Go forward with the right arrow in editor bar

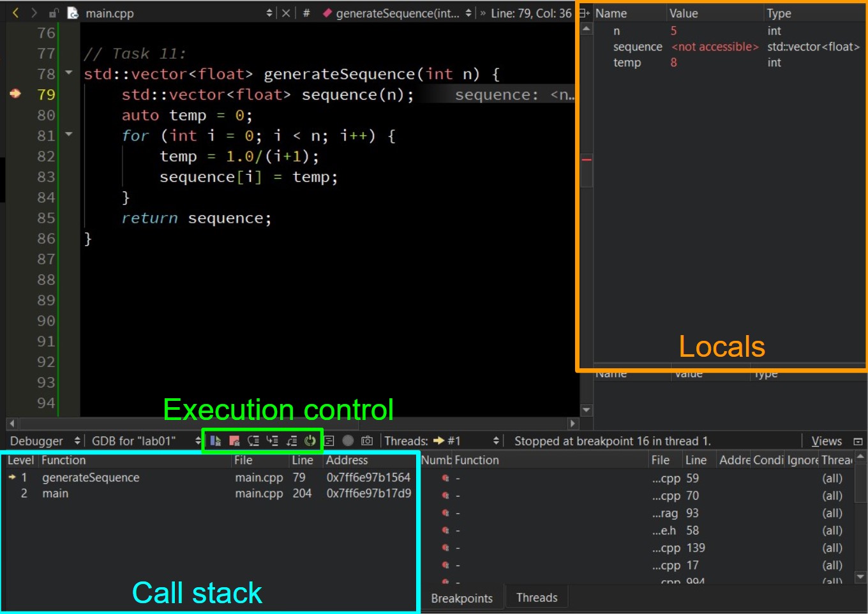pos(34,13)
